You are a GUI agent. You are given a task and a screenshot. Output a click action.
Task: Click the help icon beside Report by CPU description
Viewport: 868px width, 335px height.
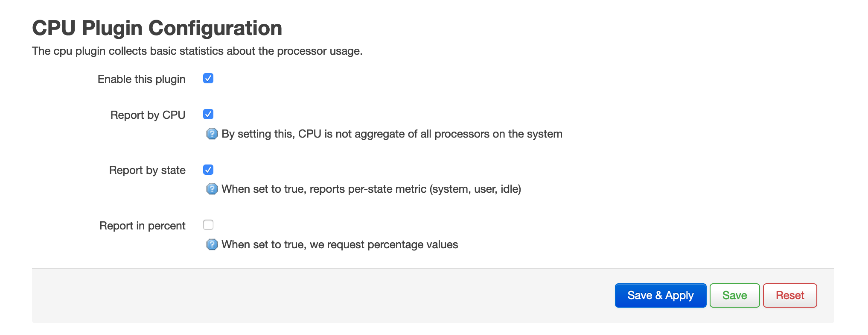[212, 134]
